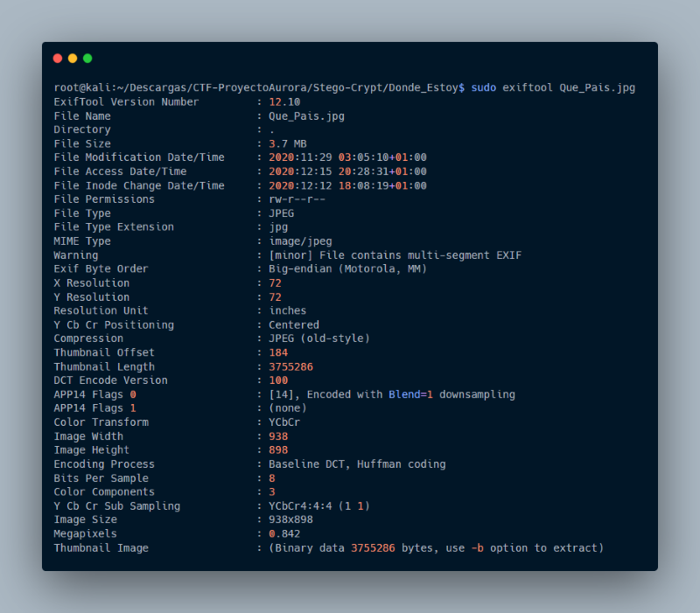The width and height of the screenshot is (700, 613).
Task: Click the Resolution Unit value 'inches'
Action: click(x=288, y=310)
